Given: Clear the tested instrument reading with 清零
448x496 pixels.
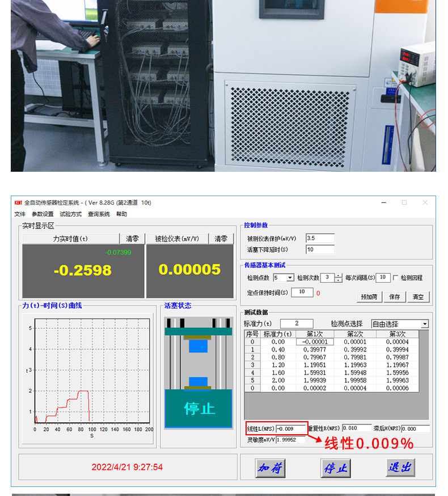Looking at the screenshot, I should (x=221, y=239).
